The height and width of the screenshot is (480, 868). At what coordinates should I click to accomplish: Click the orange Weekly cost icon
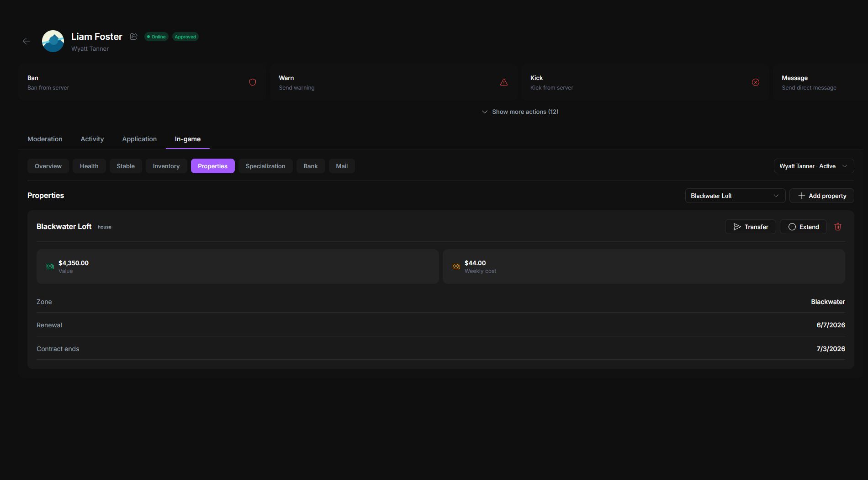[x=456, y=267]
